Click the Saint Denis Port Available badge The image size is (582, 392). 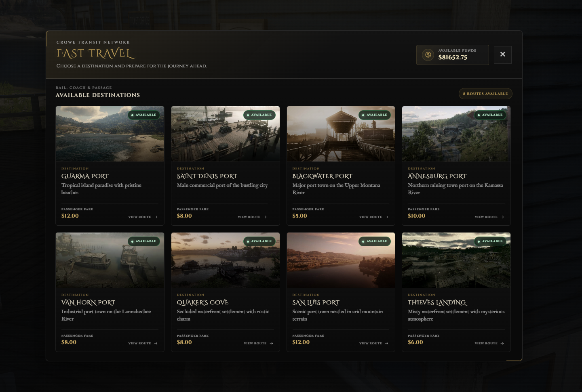click(259, 115)
